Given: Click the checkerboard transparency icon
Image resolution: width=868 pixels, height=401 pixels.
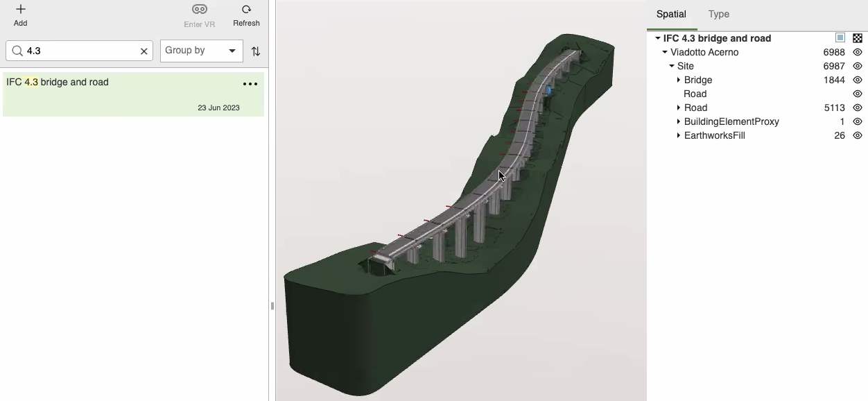Looking at the screenshot, I should [x=858, y=38].
